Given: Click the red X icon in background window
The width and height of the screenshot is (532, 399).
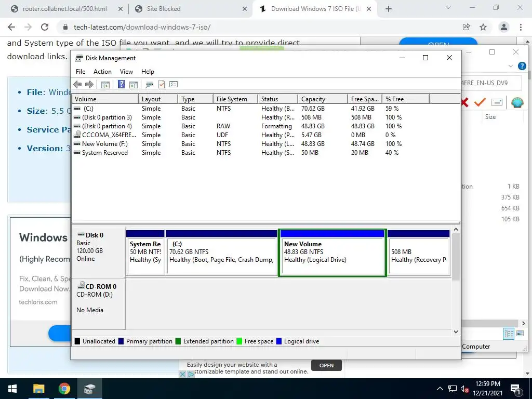Looking at the screenshot, I should tap(465, 102).
